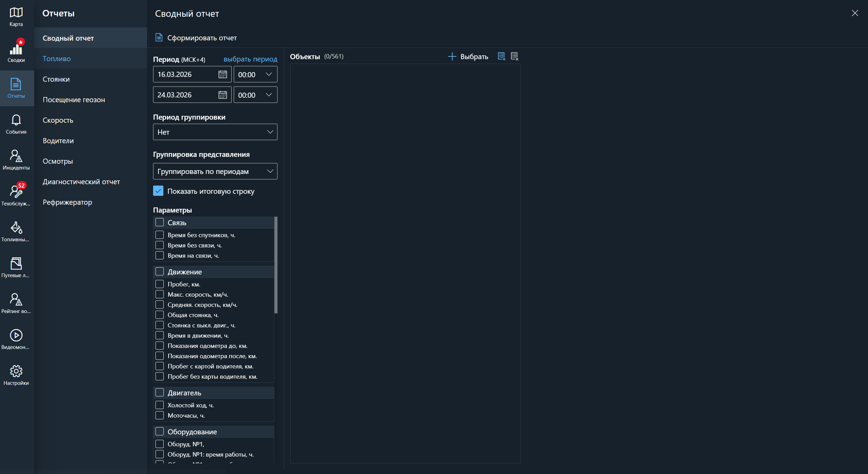The width and height of the screenshot is (868, 474).
Task: Click add-all objects list icon
Action: (x=501, y=56)
